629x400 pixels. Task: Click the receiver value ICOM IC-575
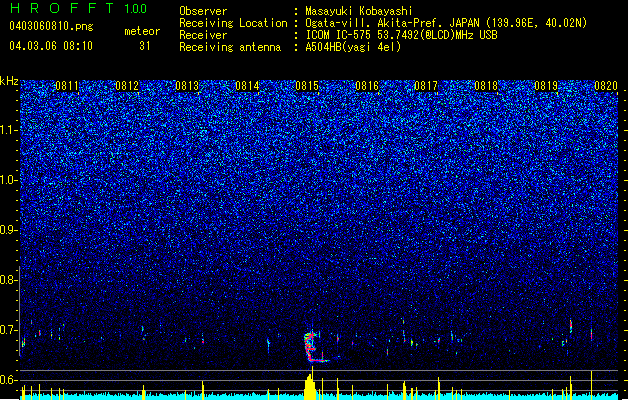(339, 35)
